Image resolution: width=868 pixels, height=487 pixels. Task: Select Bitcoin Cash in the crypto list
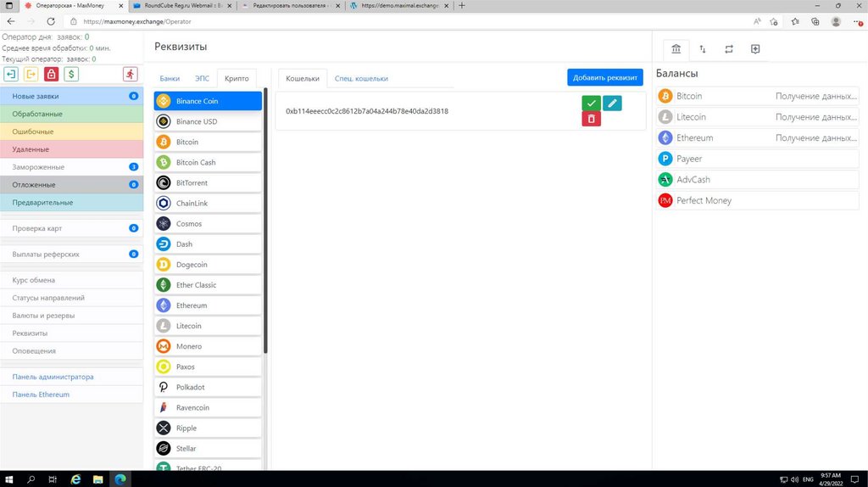click(208, 162)
